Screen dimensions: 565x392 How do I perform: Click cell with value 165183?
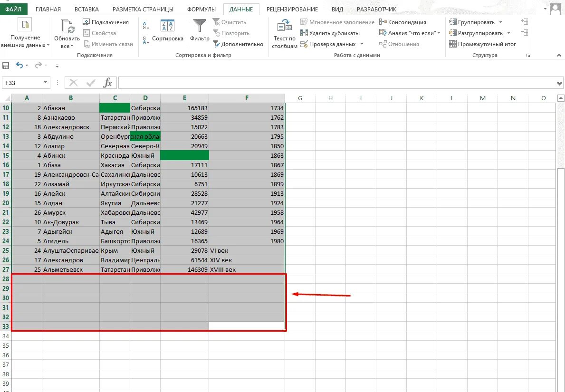click(184, 108)
